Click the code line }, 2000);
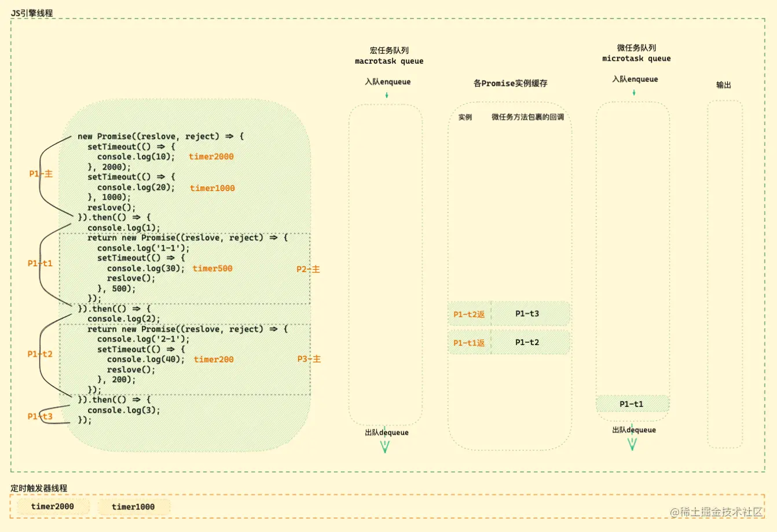The image size is (777, 532). (x=109, y=167)
